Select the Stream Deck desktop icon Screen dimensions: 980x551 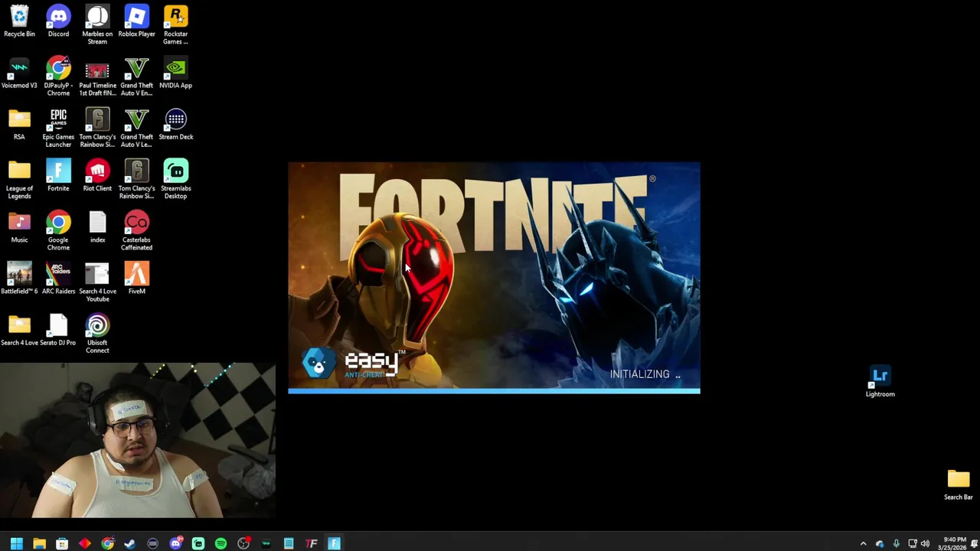tap(175, 124)
